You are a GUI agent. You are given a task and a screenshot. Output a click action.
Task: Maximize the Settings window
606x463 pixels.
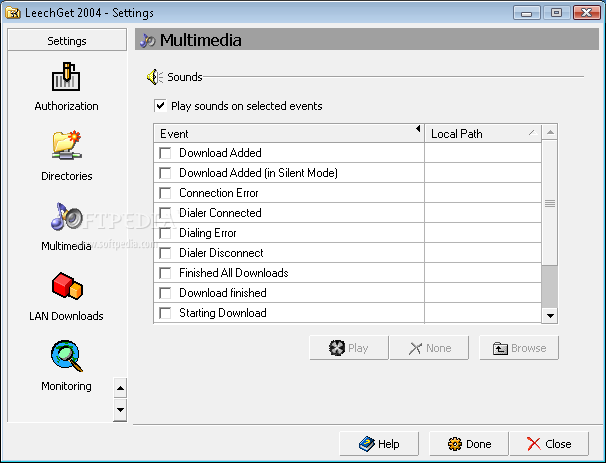556,13
